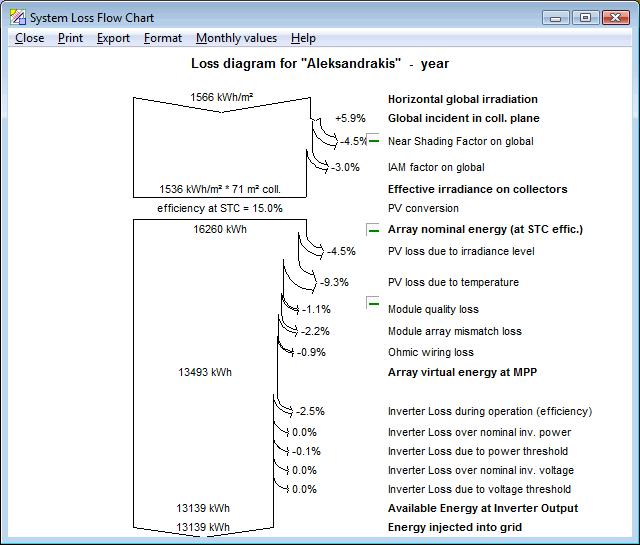Click Module array mismatch loss label

455,331
